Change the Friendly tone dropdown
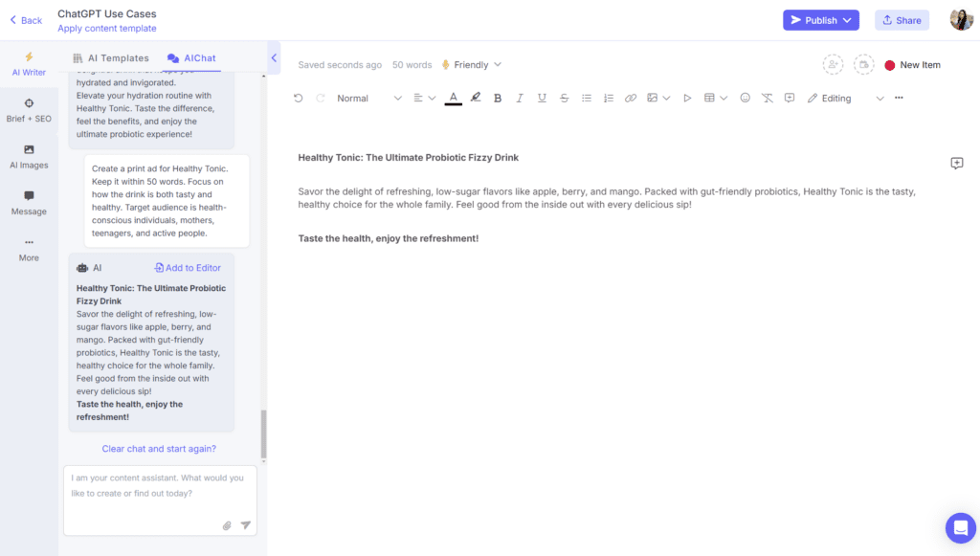The image size is (980, 556). click(471, 65)
